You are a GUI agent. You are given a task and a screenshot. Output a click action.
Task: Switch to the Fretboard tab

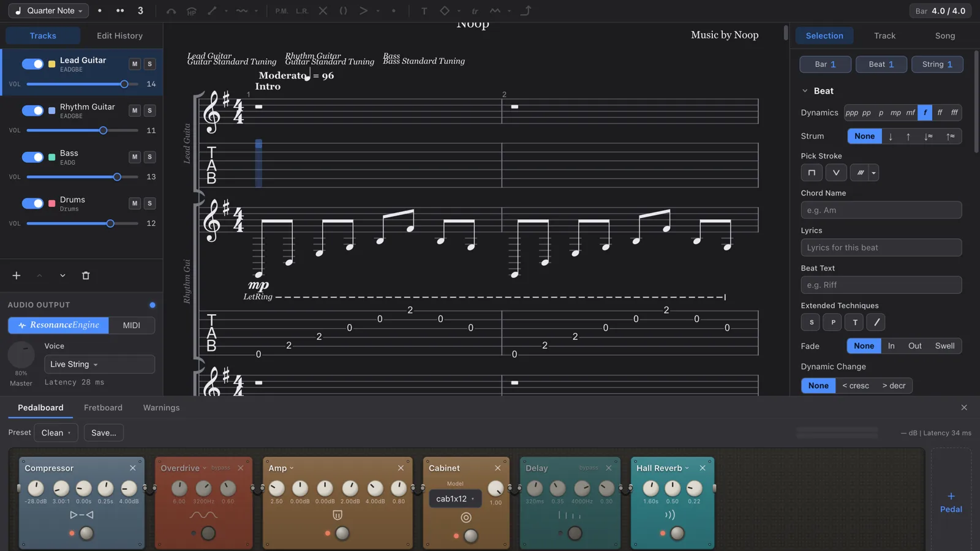coord(103,408)
